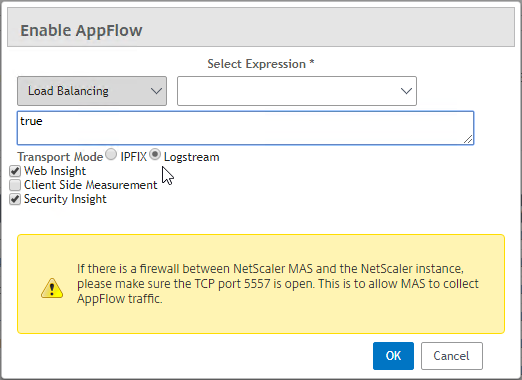Click the Client Side Measurement label

click(91, 185)
